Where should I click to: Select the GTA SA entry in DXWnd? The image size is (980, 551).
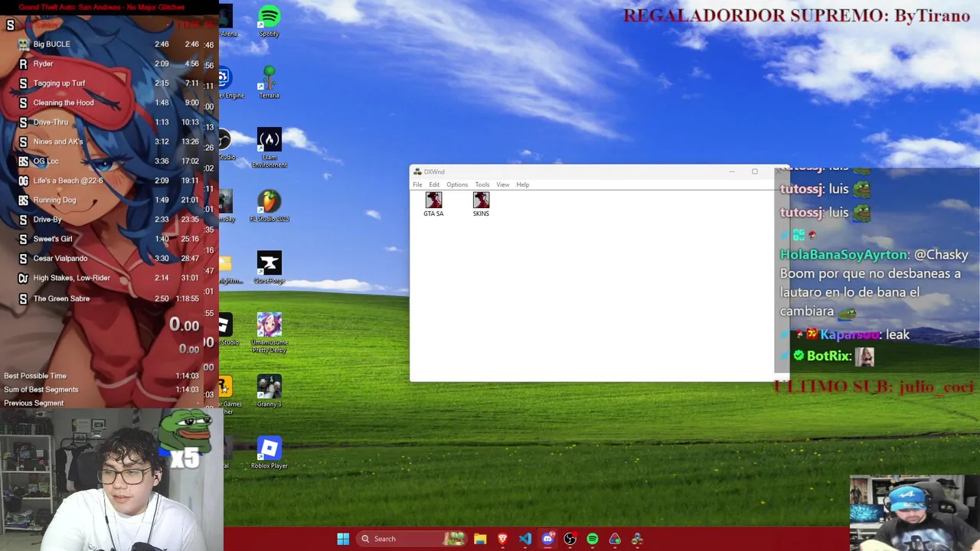click(x=433, y=204)
